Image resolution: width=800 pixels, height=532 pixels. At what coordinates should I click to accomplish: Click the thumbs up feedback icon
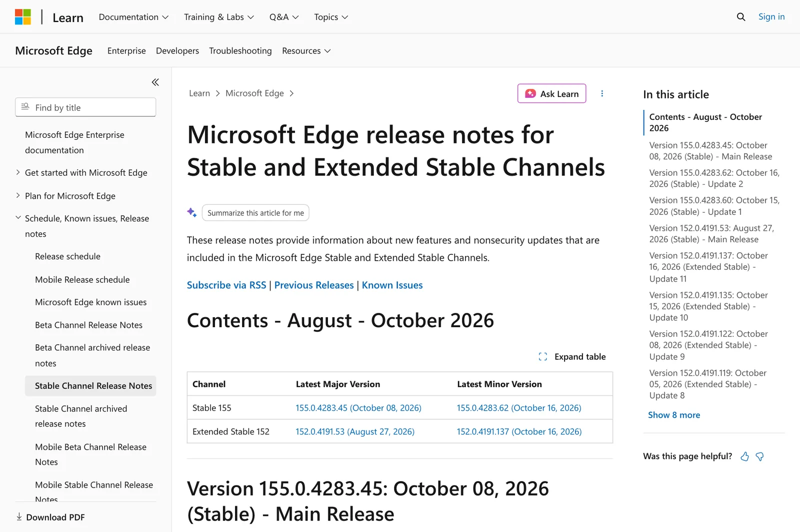[744, 457]
